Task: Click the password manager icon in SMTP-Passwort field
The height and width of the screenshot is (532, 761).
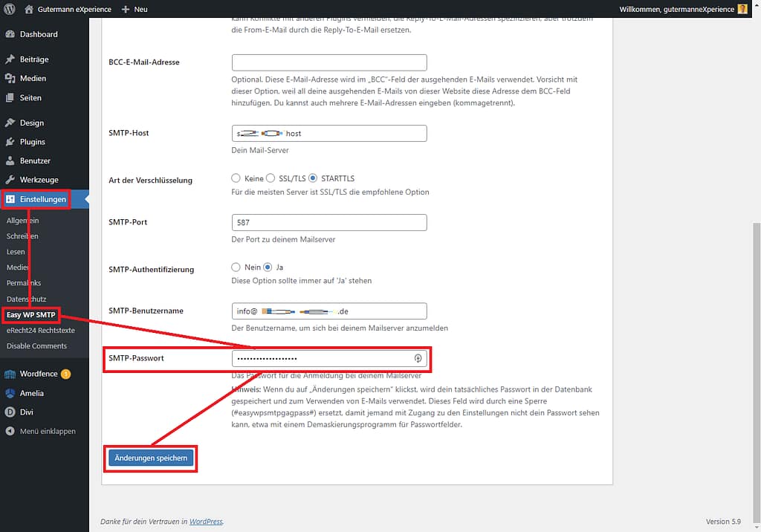Action: [x=418, y=358]
